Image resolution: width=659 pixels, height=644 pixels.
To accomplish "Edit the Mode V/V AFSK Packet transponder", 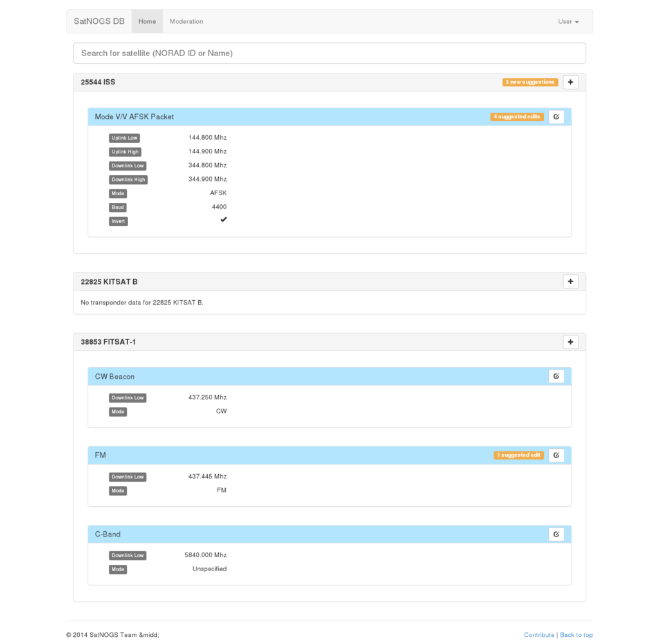I will (x=556, y=117).
